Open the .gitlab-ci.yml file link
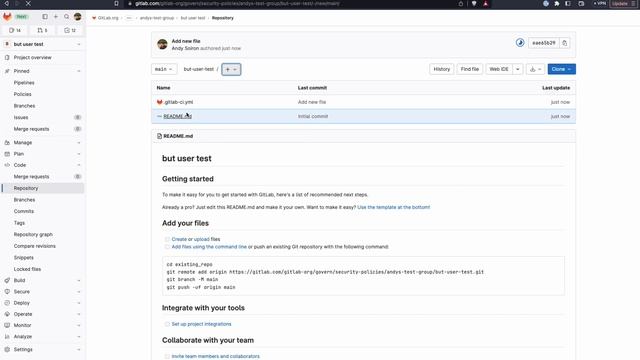Image resolution: width=640 pixels, height=360 pixels. [x=178, y=102]
